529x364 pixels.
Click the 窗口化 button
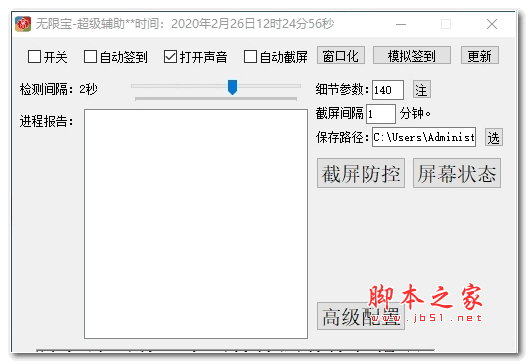click(x=341, y=55)
